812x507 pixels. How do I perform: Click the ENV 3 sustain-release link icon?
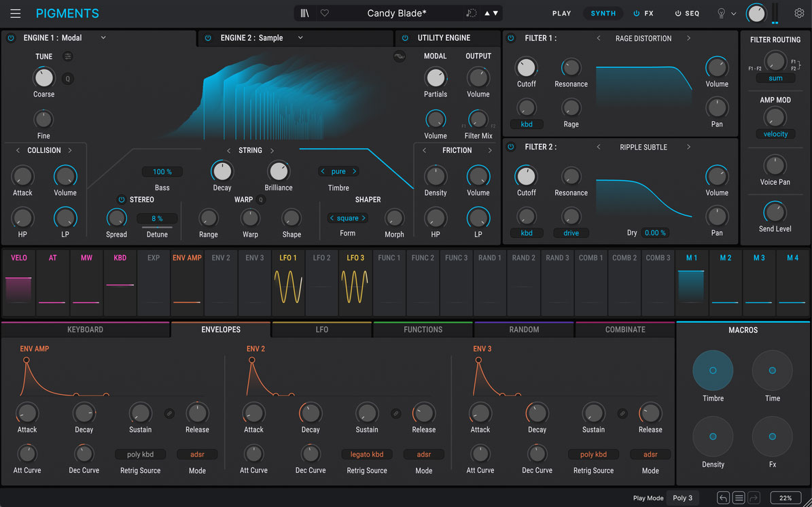[622, 413]
